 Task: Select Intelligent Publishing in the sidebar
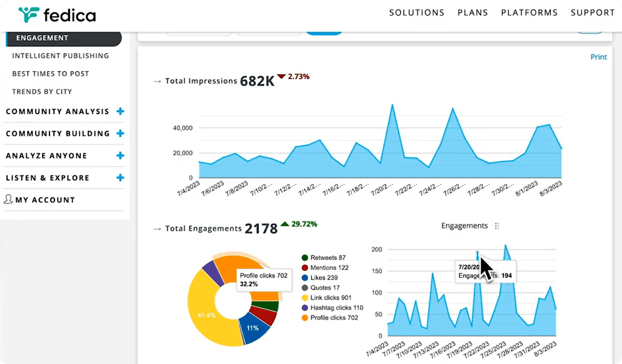(x=60, y=56)
